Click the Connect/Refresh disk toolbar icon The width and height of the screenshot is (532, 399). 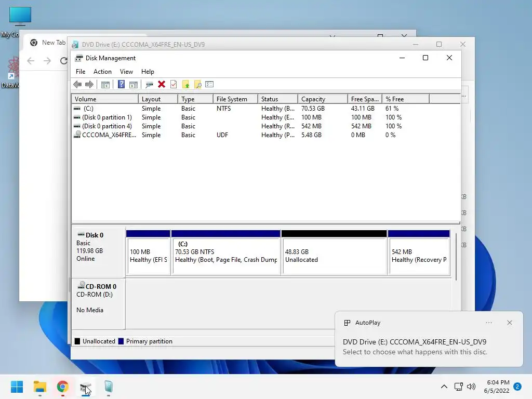pyautogui.click(x=149, y=85)
